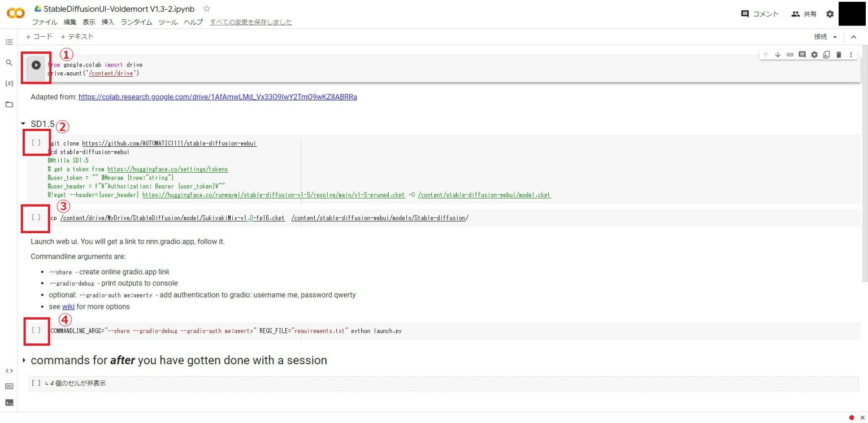Open the search panel in sidebar
Image resolution: width=868 pixels, height=423 pixels.
coord(9,63)
